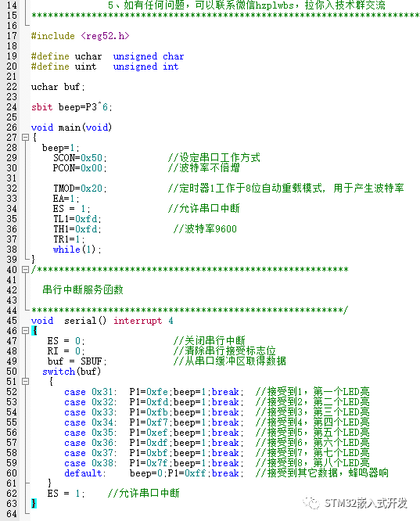
Task: Click 'uchar buf;' declaration
Action: tap(58, 87)
